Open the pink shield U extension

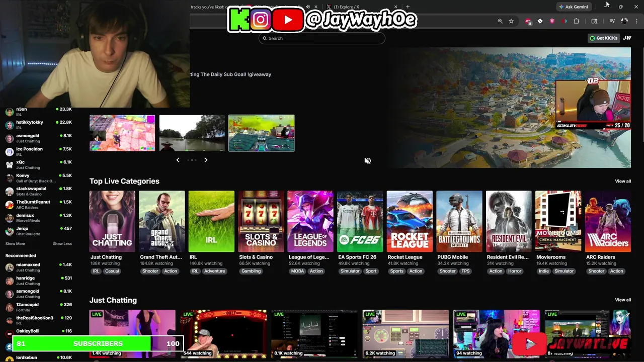click(x=552, y=21)
